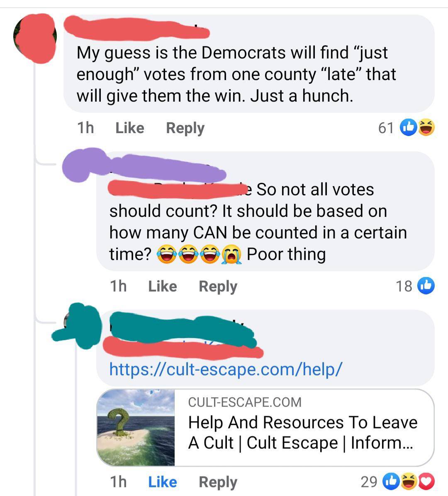Reply to the 'Just a hunch' comment
448x496 pixels.
[185, 129]
